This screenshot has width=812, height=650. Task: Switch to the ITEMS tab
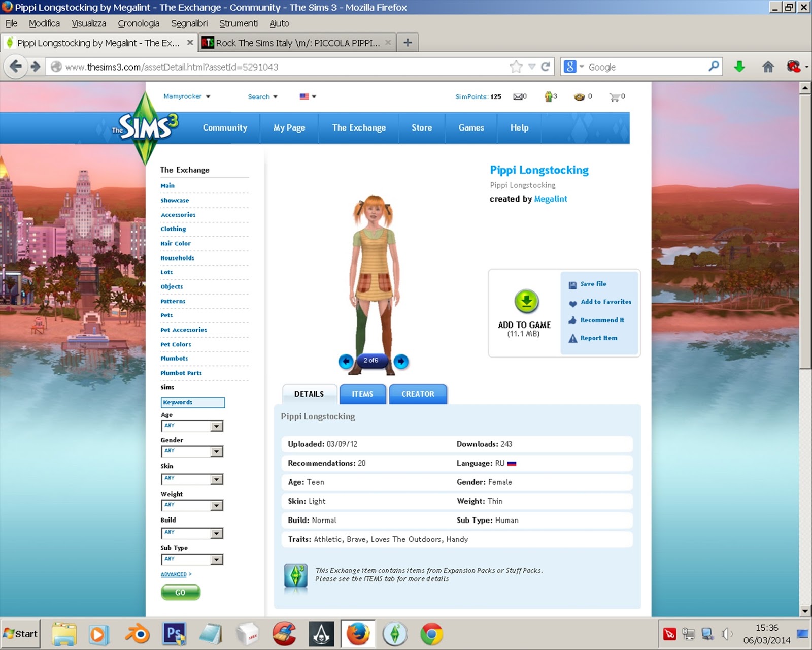click(362, 394)
